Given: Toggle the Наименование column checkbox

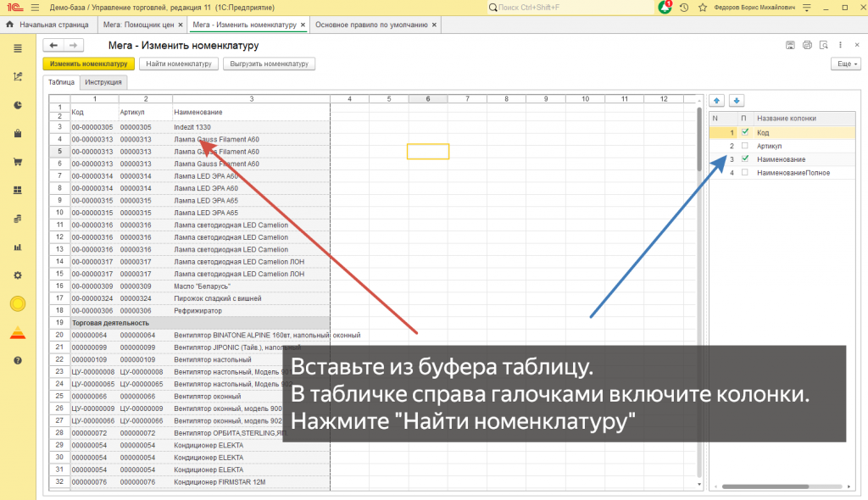Looking at the screenshot, I should [745, 159].
